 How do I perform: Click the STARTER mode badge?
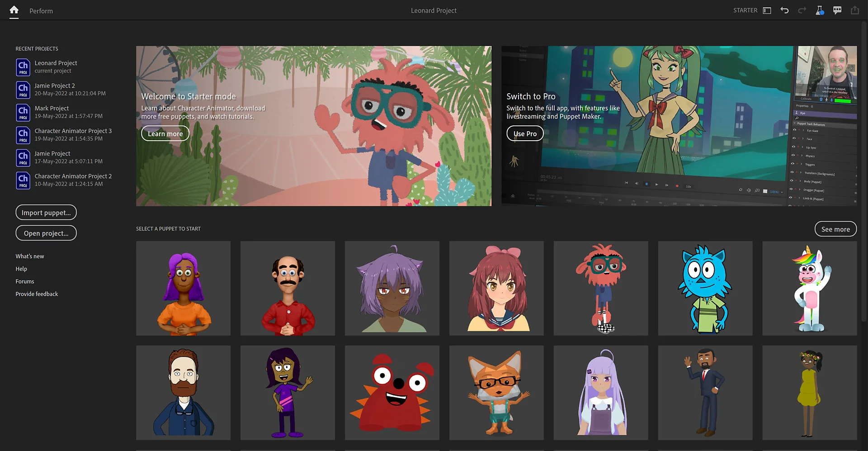tap(745, 10)
